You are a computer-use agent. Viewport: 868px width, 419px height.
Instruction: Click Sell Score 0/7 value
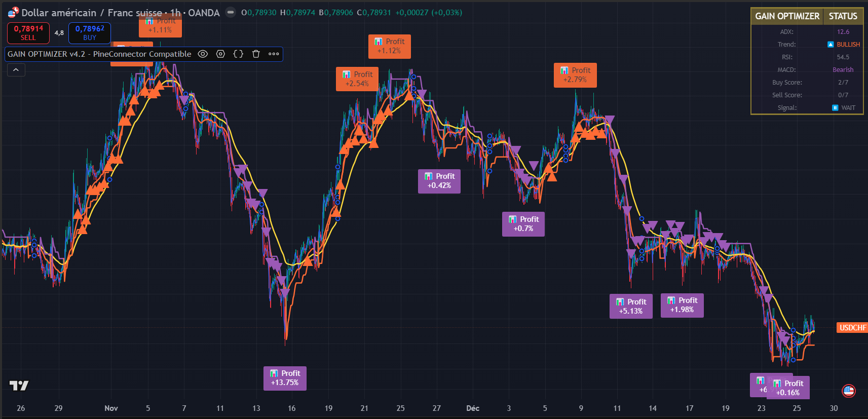point(843,95)
